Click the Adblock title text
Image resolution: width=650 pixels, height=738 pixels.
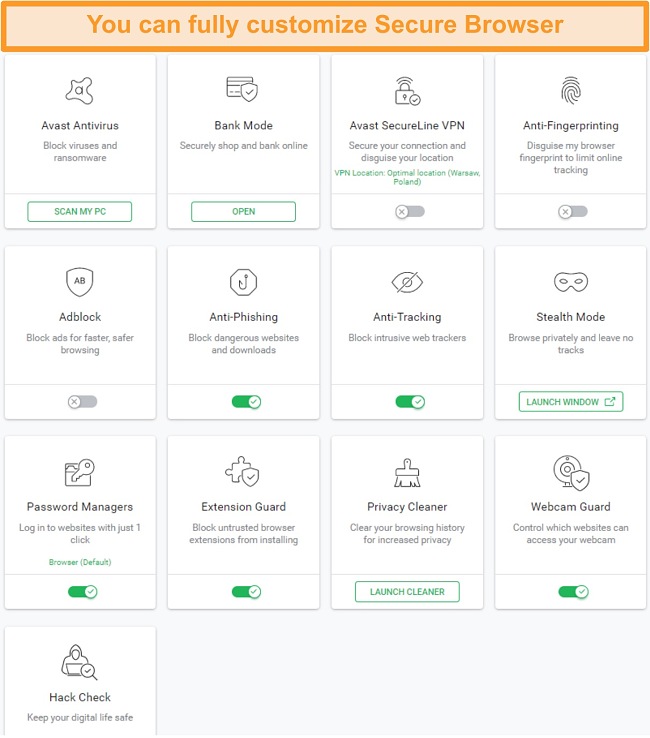(x=80, y=317)
